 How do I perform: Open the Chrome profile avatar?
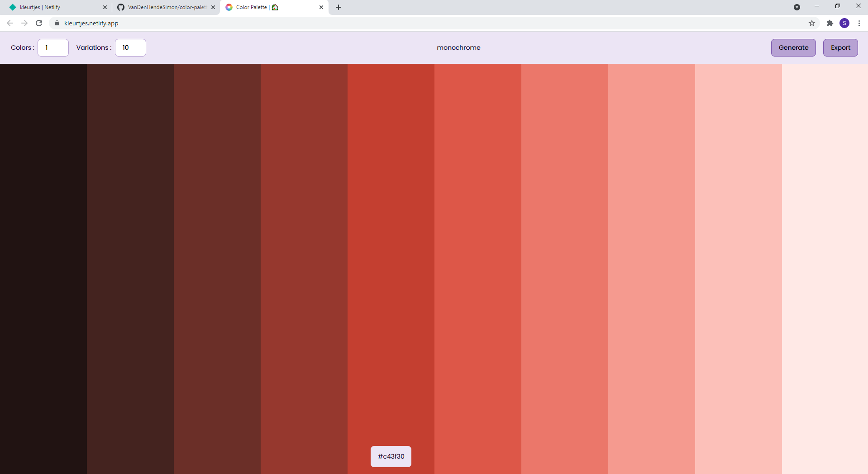point(845,23)
